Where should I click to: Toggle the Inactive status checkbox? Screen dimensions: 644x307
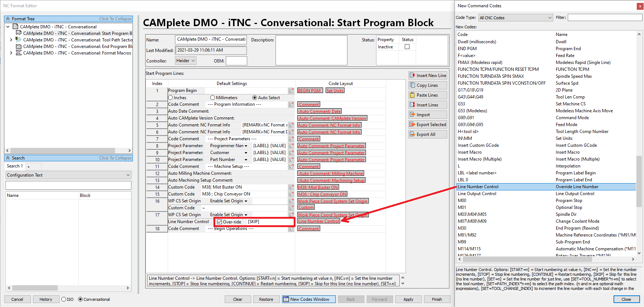click(x=407, y=47)
